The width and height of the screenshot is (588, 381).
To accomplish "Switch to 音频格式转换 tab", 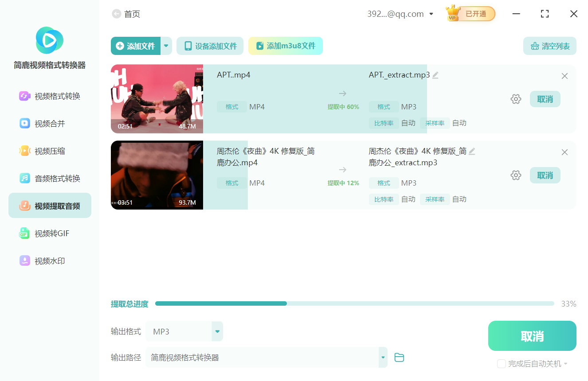I will (x=50, y=179).
